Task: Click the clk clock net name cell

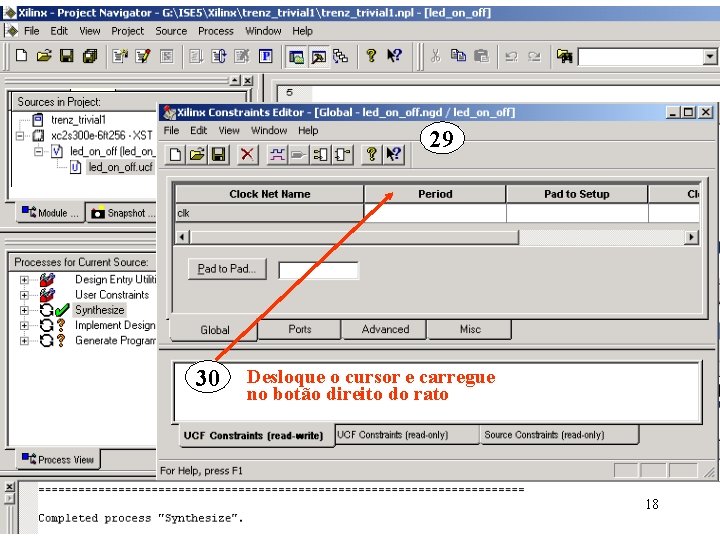Action: point(270,213)
